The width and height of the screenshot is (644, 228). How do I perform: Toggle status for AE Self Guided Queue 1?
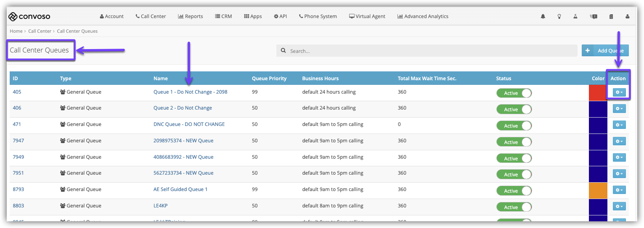(514, 191)
